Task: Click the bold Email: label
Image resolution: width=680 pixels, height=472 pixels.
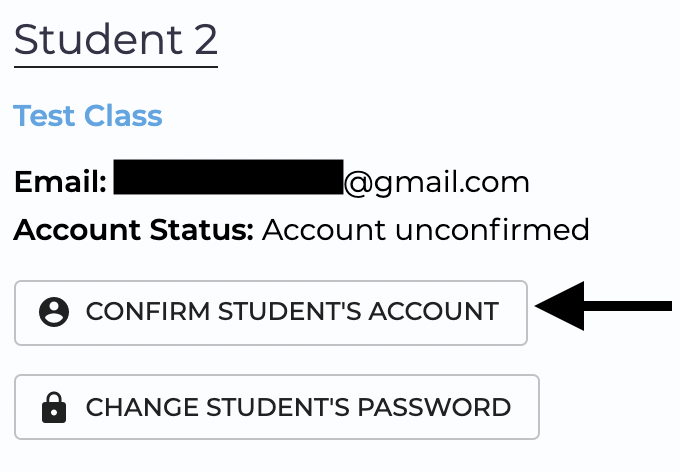Action: pos(60,182)
